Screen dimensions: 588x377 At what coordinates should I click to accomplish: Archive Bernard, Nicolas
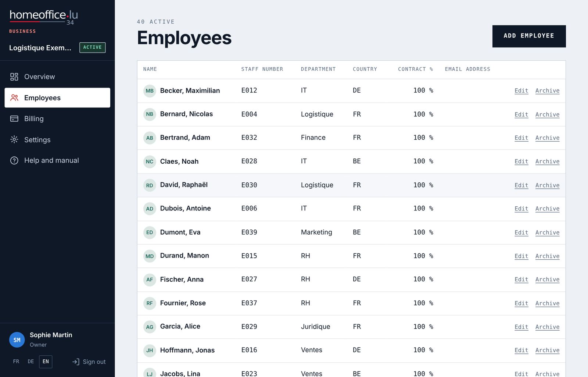[547, 114]
